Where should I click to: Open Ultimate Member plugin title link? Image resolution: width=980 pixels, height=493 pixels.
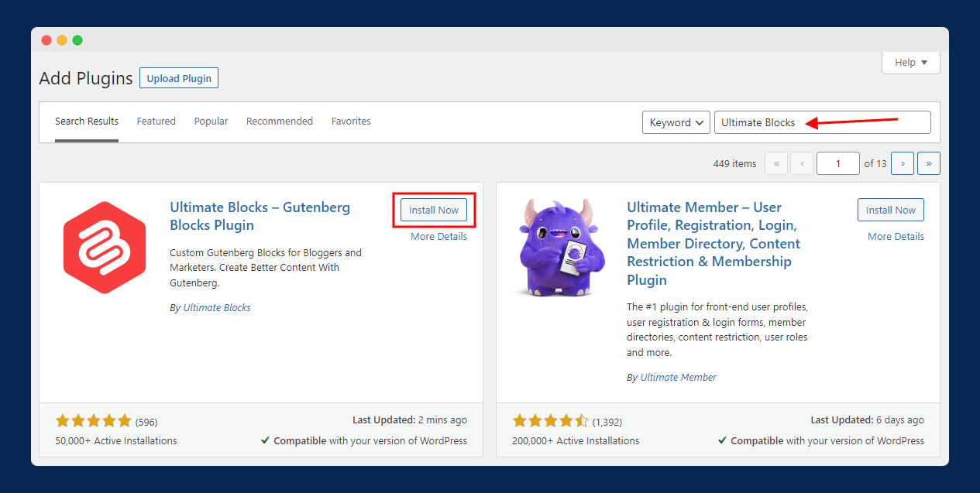[x=714, y=244]
